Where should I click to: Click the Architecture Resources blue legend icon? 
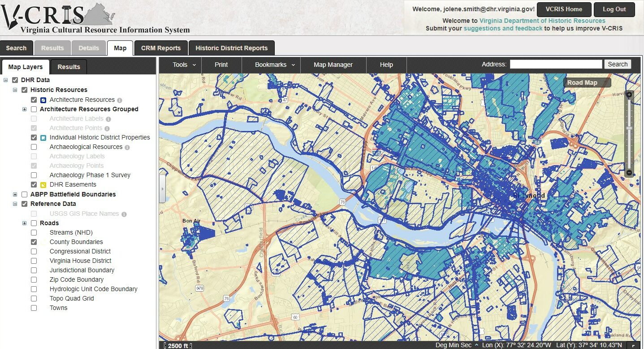(x=43, y=100)
